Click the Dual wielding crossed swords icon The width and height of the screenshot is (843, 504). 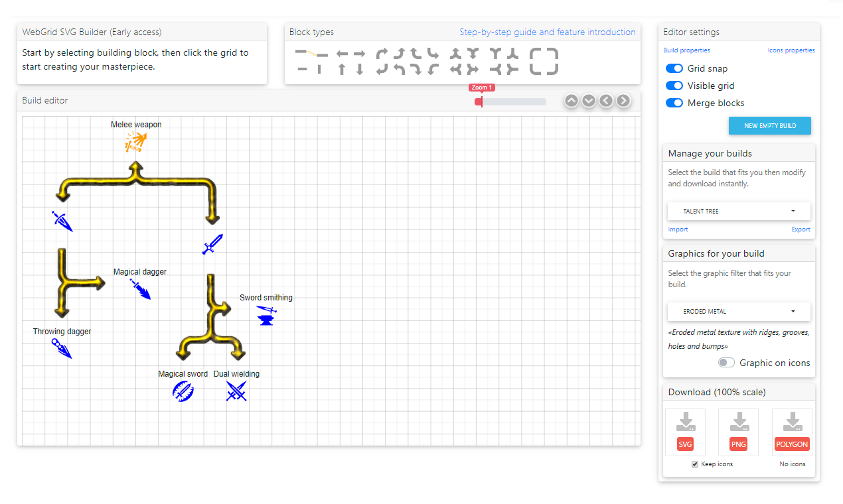point(236,391)
